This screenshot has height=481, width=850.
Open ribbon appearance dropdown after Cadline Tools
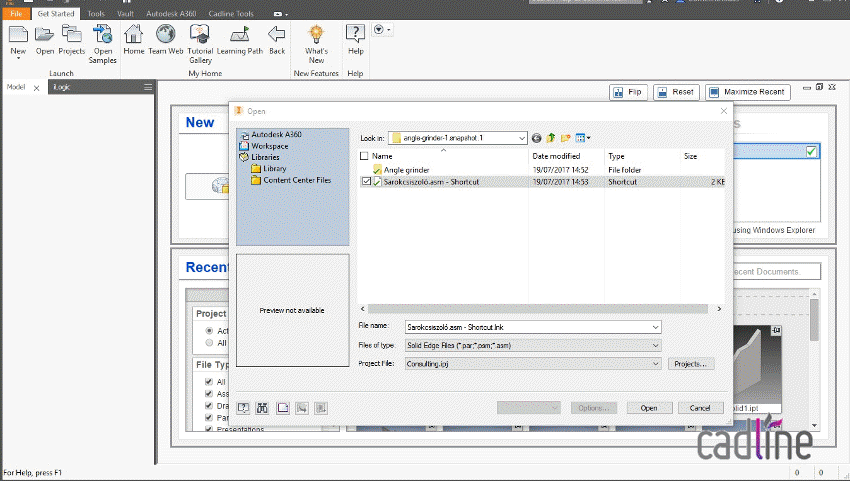tap(281, 14)
